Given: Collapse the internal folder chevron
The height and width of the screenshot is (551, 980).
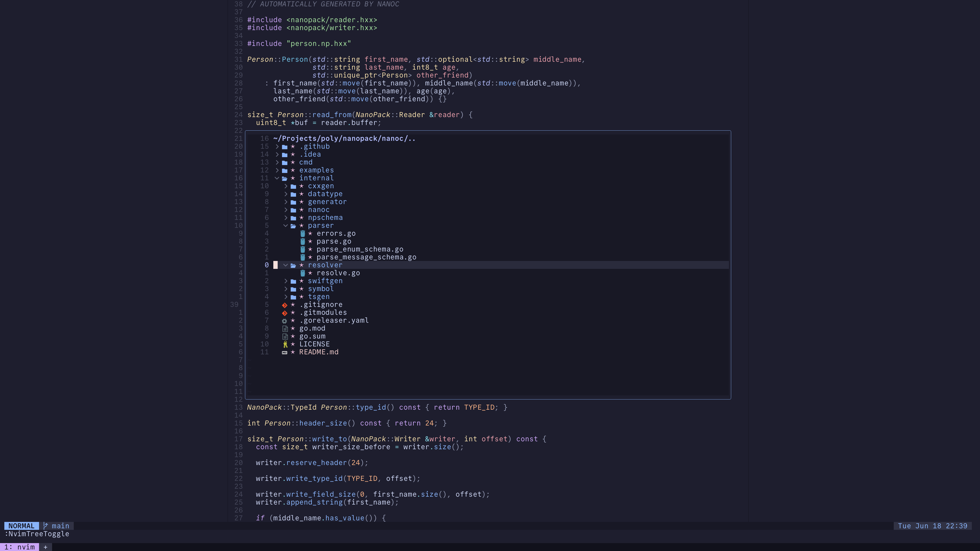Looking at the screenshot, I should click(277, 178).
